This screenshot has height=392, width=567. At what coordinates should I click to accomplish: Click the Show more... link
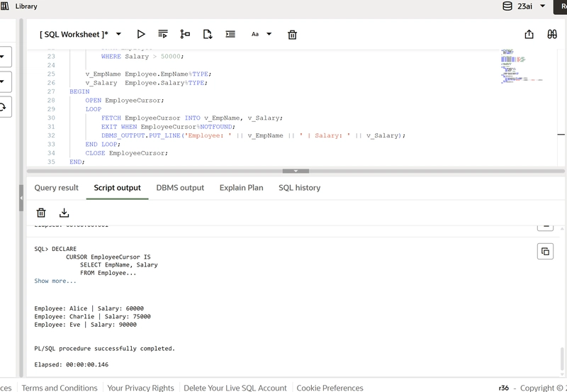click(x=55, y=281)
